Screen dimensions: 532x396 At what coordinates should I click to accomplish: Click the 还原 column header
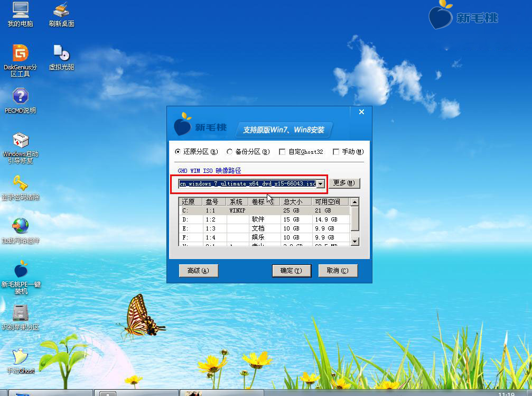tap(191, 202)
